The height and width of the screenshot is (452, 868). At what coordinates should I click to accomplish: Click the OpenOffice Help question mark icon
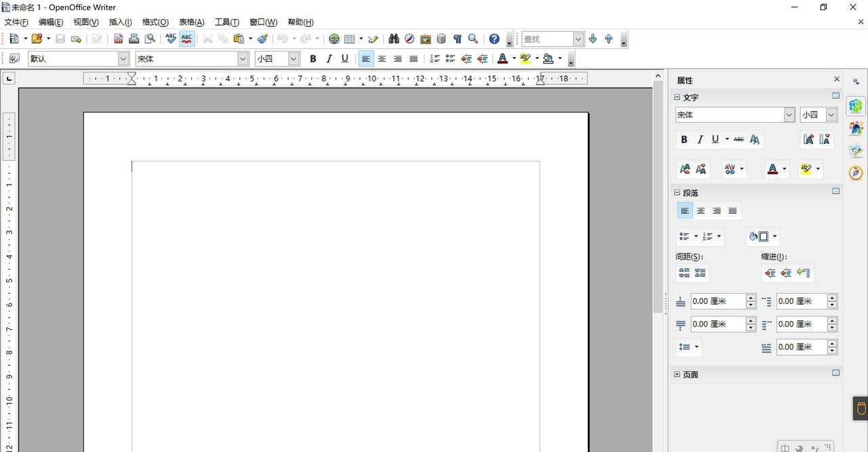(494, 39)
